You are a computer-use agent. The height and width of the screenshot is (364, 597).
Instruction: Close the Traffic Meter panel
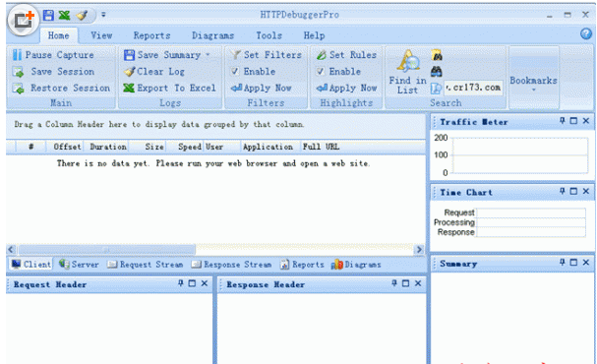click(x=586, y=121)
